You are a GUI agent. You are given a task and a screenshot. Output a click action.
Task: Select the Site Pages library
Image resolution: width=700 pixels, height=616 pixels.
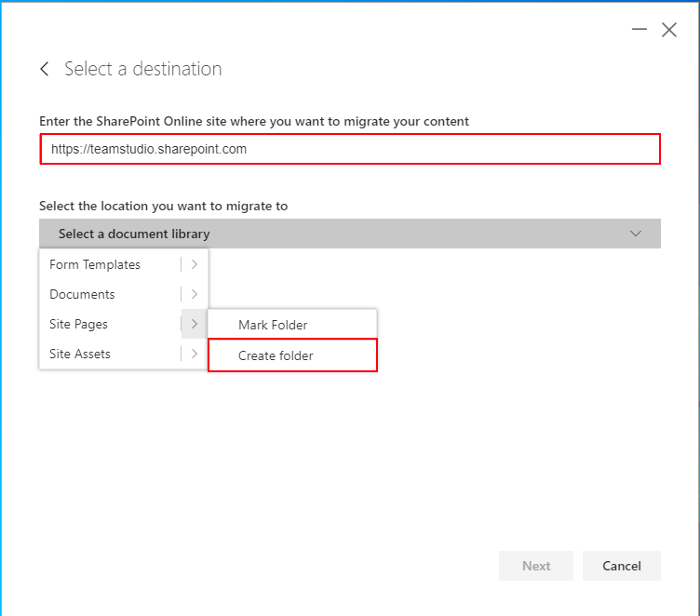click(x=78, y=324)
